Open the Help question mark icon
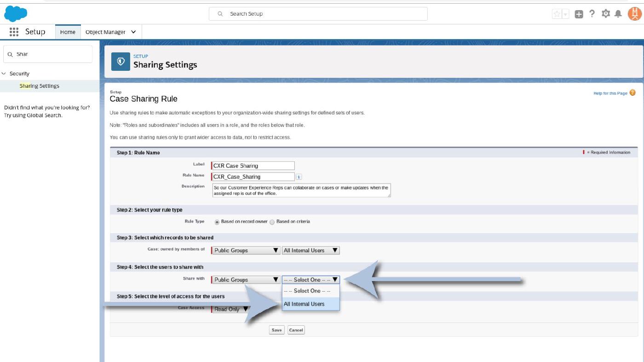 pyautogui.click(x=592, y=14)
